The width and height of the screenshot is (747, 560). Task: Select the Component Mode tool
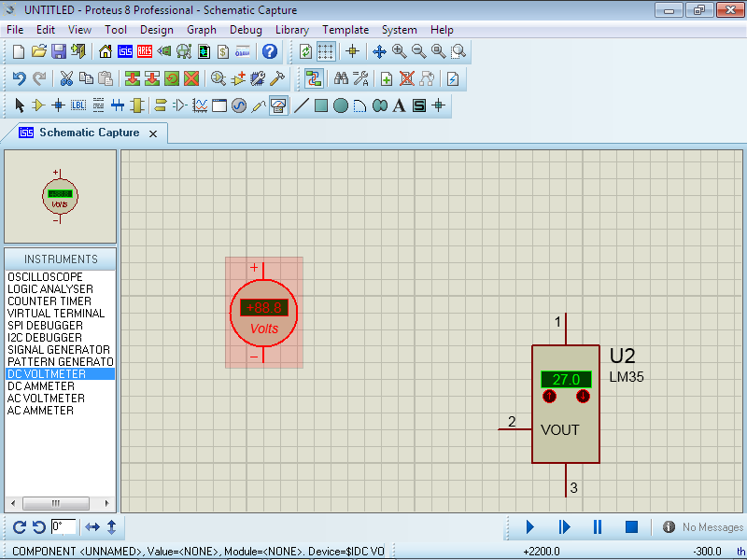[x=38, y=105]
